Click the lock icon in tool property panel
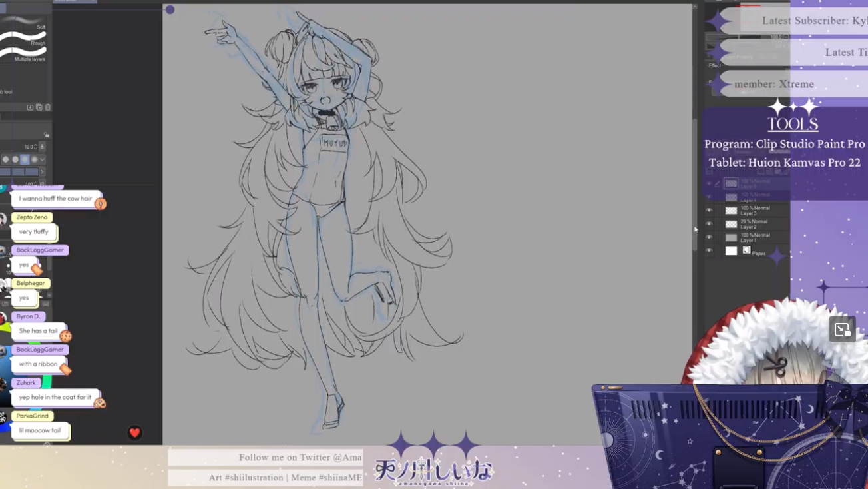Screen dimensions: 868x489 46,135
